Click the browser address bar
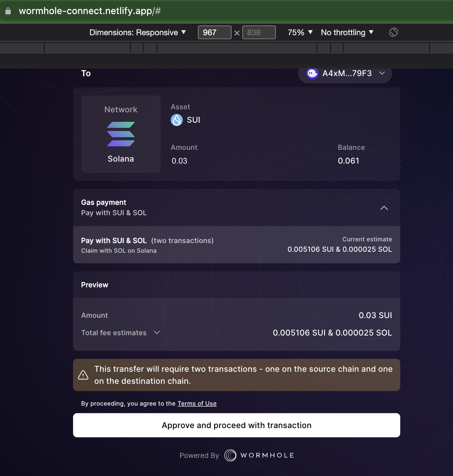The image size is (453, 476). (x=134, y=10)
